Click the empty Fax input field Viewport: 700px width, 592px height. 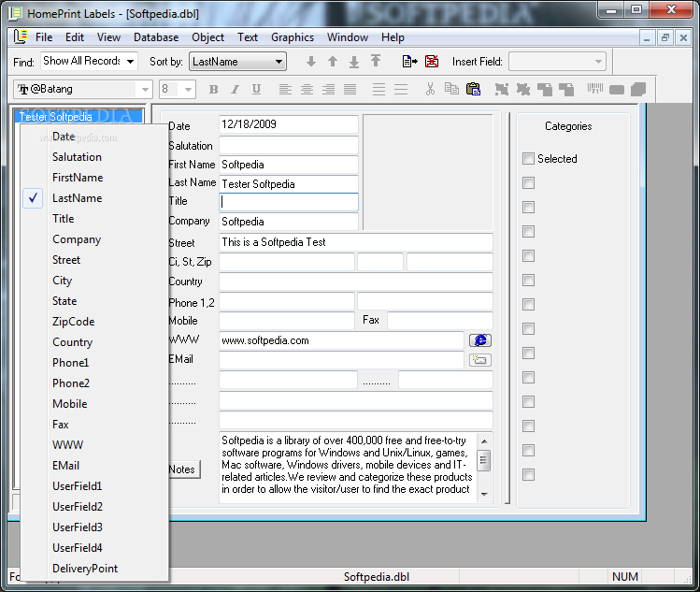pyautogui.click(x=440, y=321)
